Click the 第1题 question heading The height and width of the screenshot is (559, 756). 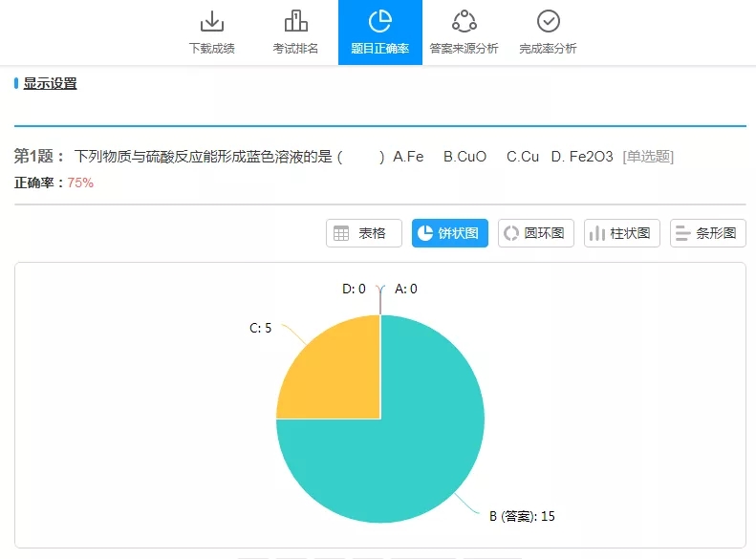(39, 156)
